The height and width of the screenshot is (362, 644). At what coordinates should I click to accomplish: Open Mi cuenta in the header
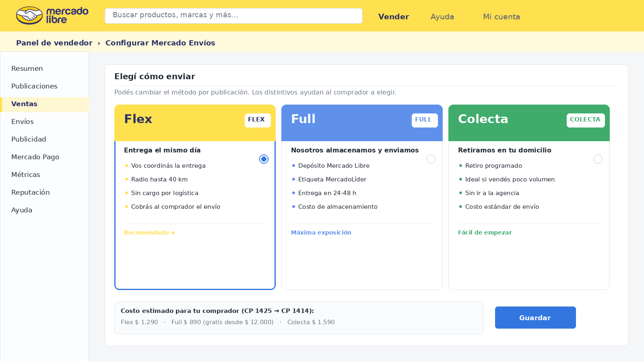tap(502, 16)
